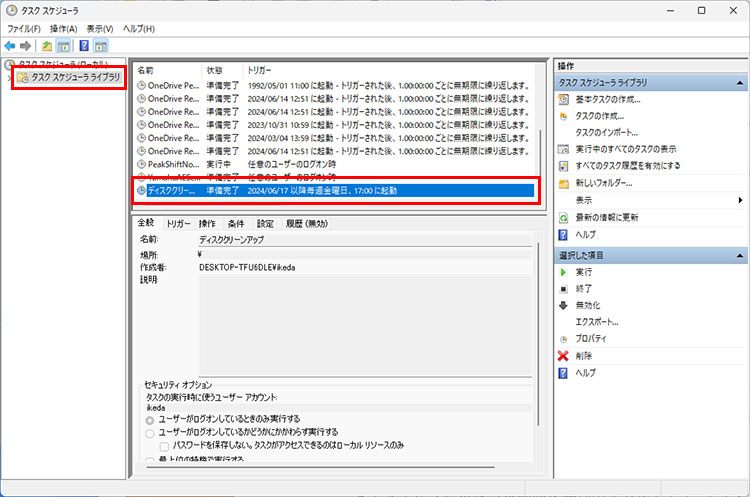Select 'run whether user is logged on or not' radio
This screenshot has height=497, width=750.
point(150,432)
